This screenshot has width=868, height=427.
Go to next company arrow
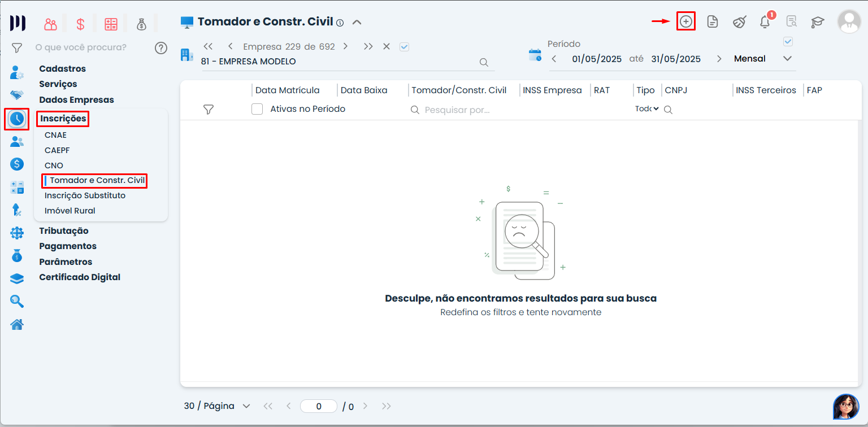[345, 46]
